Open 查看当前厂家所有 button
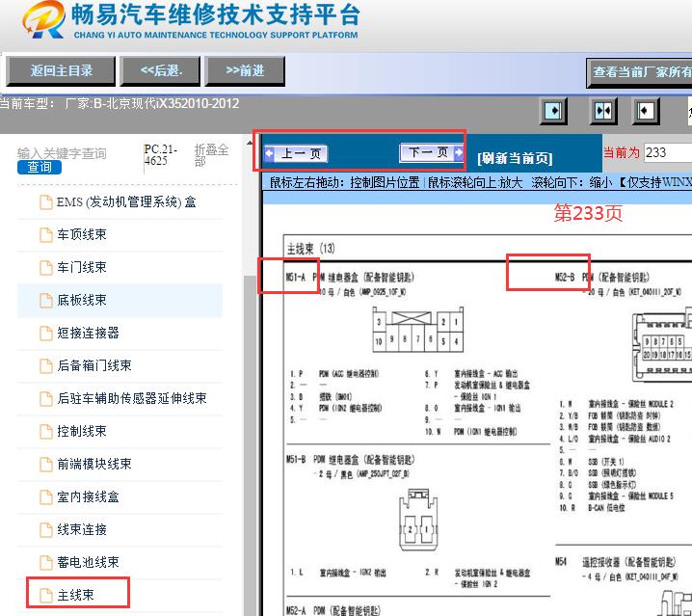This screenshot has width=692, height=616. pos(640,72)
